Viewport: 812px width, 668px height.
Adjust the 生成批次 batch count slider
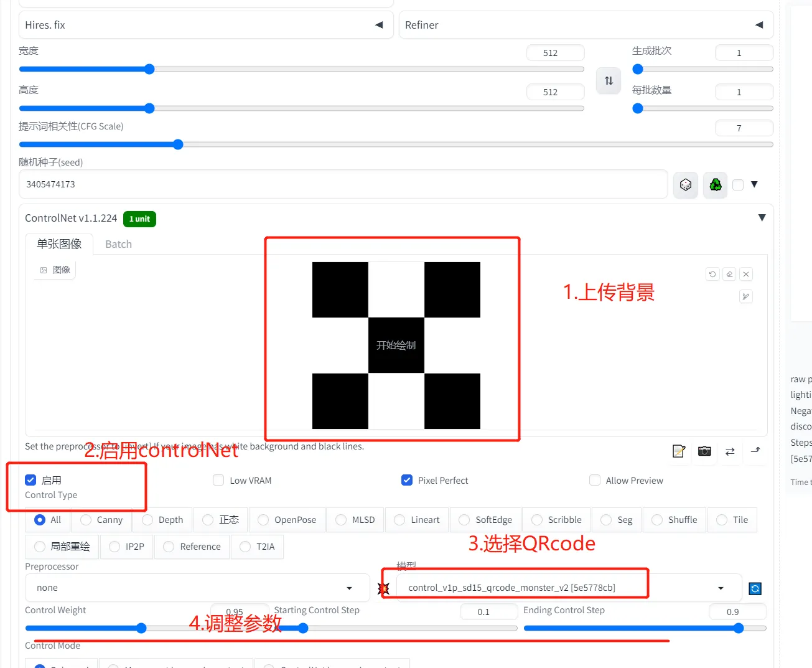point(702,69)
